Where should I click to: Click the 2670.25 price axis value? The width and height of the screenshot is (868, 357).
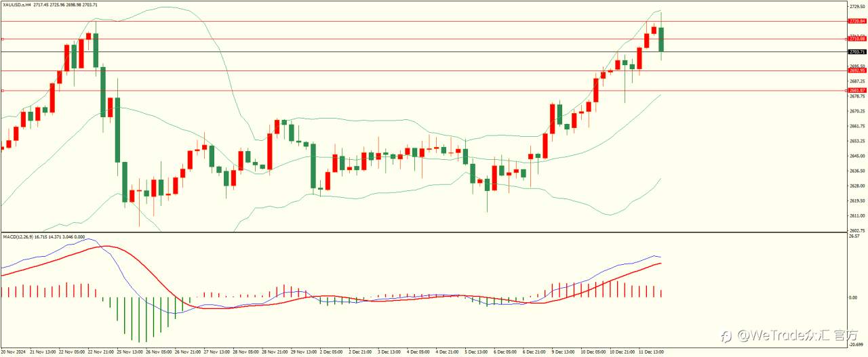pyautogui.click(x=857, y=111)
